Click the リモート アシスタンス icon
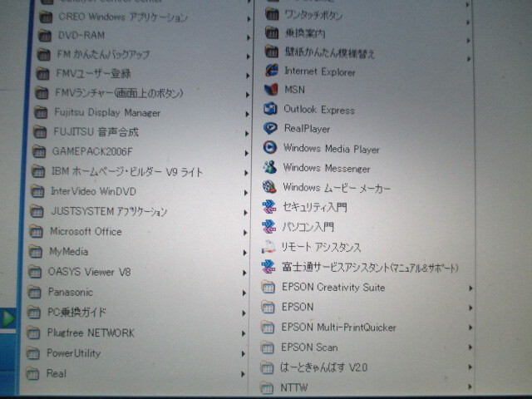Viewport: 532px width, 399px height. pyautogui.click(x=268, y=247)
